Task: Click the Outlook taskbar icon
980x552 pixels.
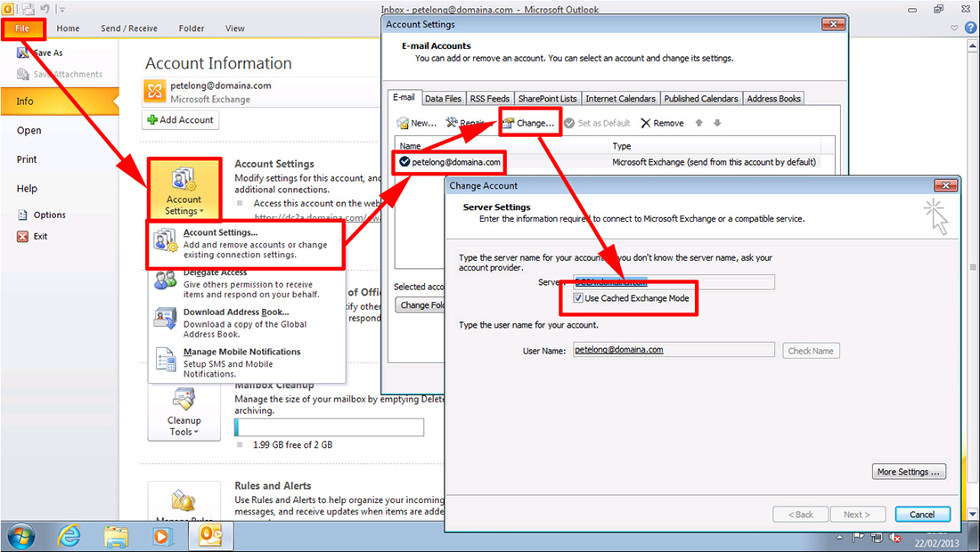Action: (x=210, y=536)
